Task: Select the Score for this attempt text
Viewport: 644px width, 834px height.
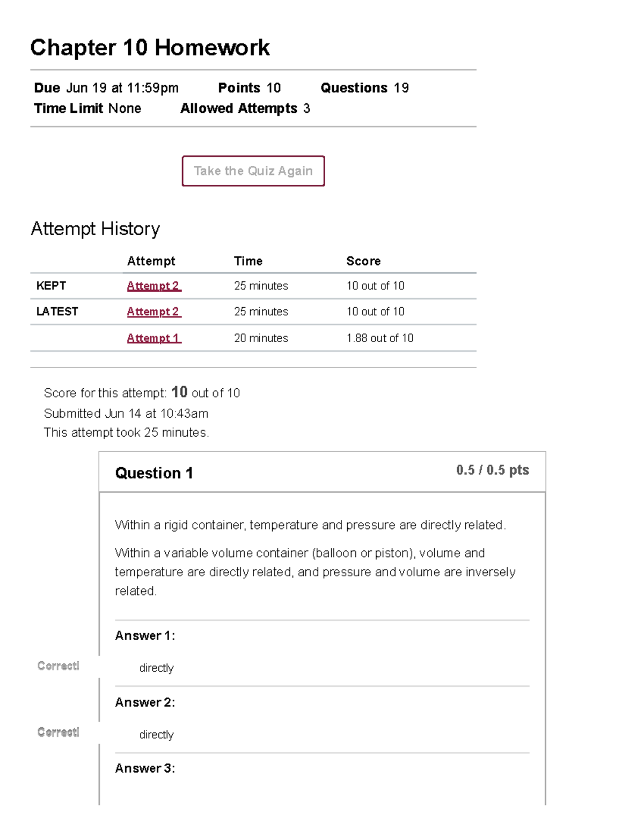Action: (142, 393)
